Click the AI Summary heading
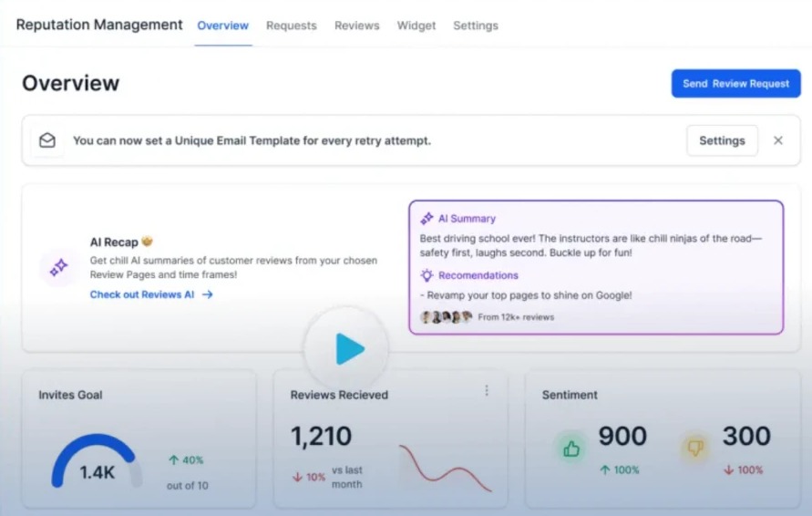Image resolution: width=812 pixels, height=516 pixels. tap(467, 219)
